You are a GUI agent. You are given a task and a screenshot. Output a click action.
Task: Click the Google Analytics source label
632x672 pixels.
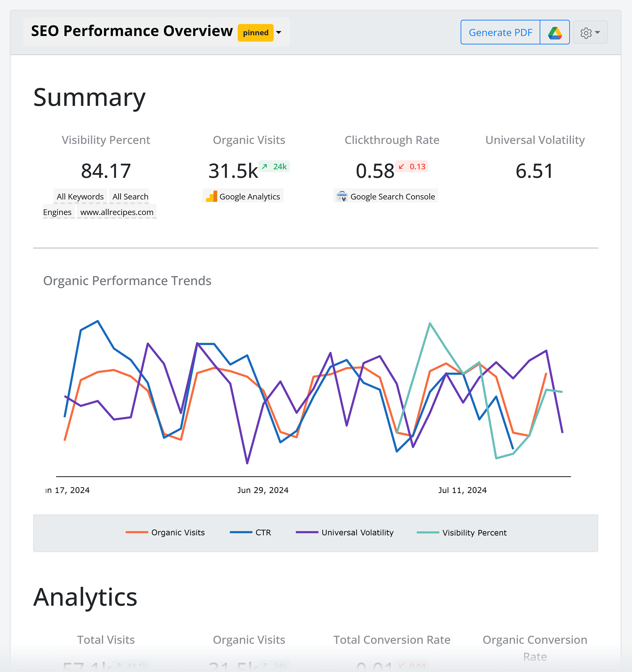[250, 197]
